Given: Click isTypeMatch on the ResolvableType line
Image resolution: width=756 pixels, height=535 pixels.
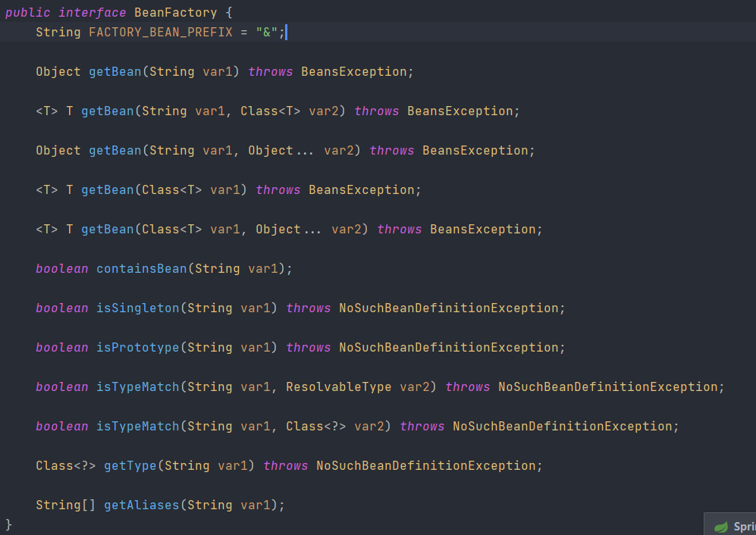Looking at the screenshot, I should (138, 387).
